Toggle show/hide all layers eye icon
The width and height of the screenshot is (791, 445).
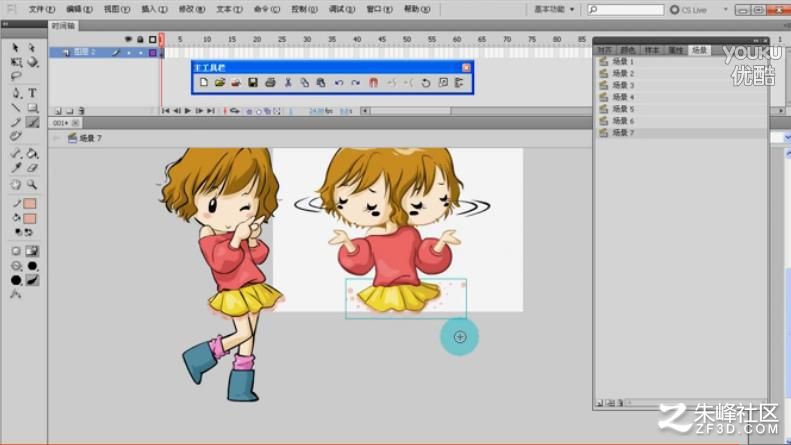pyautogui.click(x=128, y=39)
